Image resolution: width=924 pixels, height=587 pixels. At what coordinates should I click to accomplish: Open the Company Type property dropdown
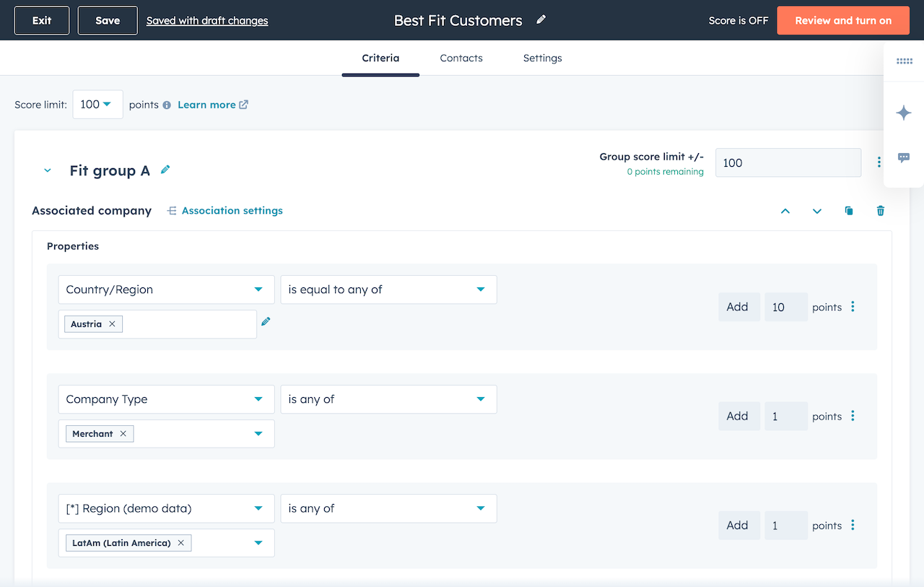point(165,399)
